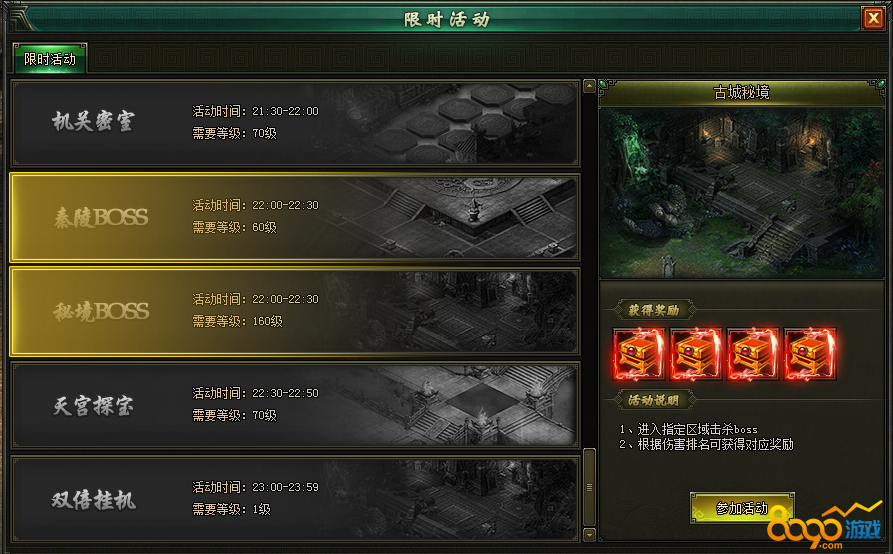Viewport: 893px width, 554px height.
Task: Click the 活动说明 section header
Action: coord(653,400)
